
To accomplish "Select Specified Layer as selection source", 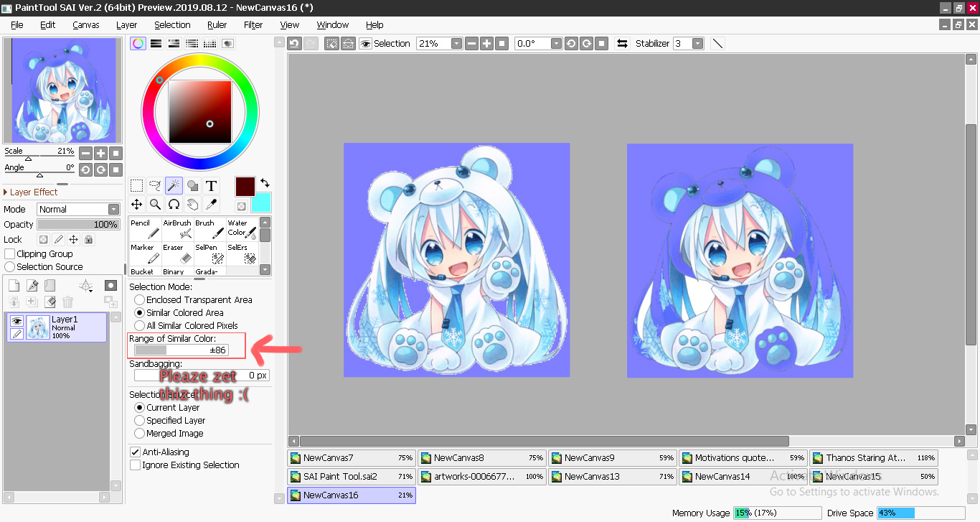I will [x=139, y=420].
